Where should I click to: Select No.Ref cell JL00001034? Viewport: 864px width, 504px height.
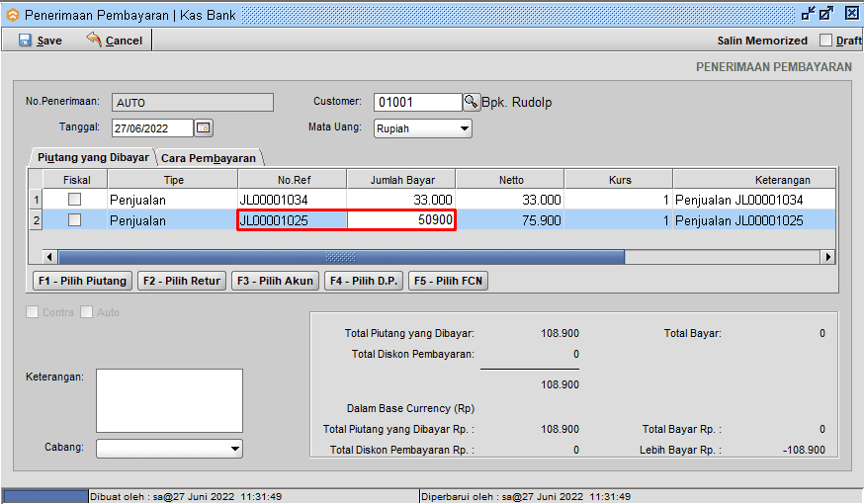(292, 200)
